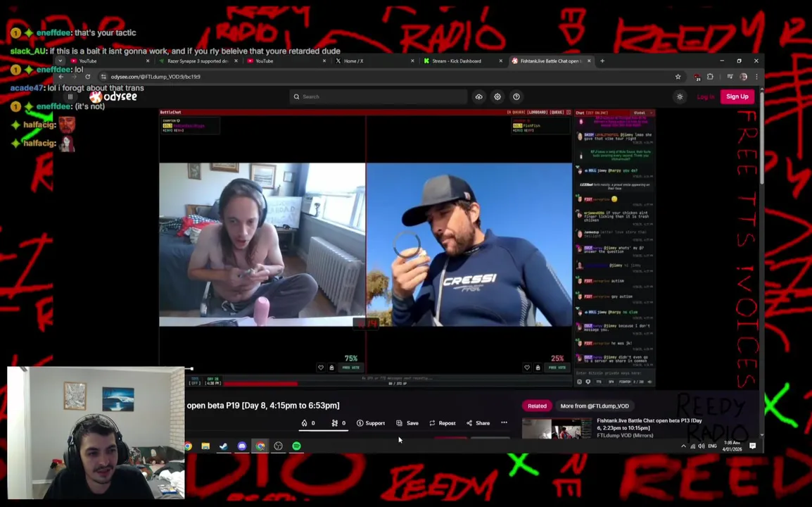Switch to the Home / X tab

coord(373,61)
